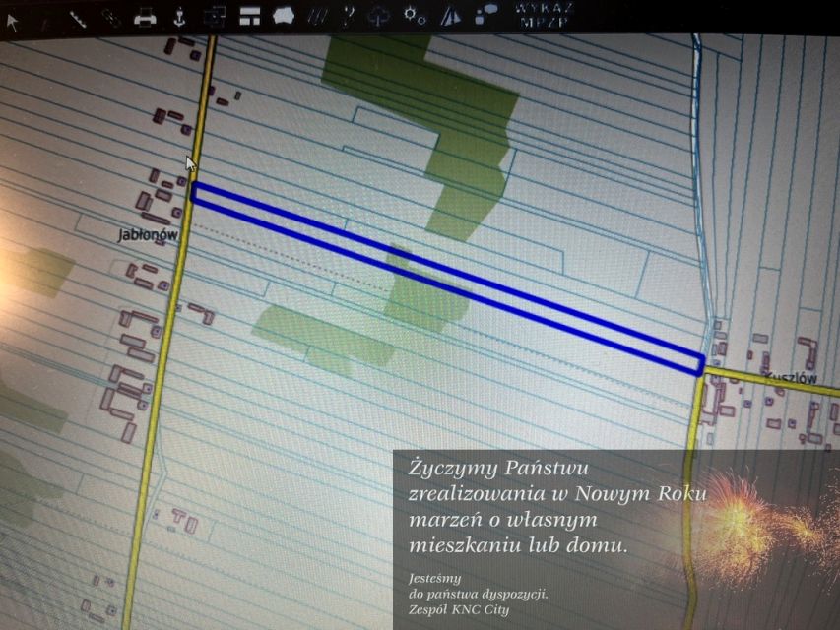The width and height of the screenshot is (840, 630).
Task: Open help with question mark icon
Action: (349, 15)
